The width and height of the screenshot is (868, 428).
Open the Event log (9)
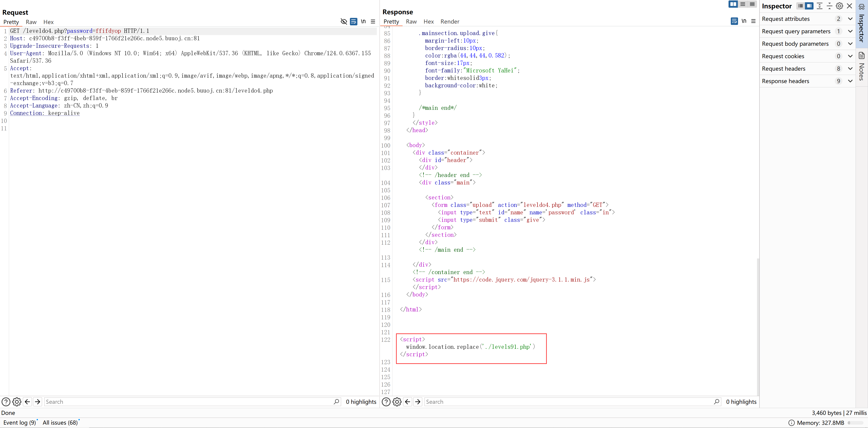click(19, 423)
